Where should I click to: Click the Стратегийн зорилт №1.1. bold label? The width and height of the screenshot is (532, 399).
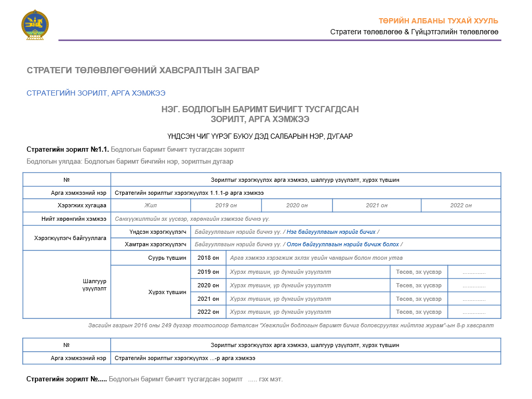coord(68,150)
